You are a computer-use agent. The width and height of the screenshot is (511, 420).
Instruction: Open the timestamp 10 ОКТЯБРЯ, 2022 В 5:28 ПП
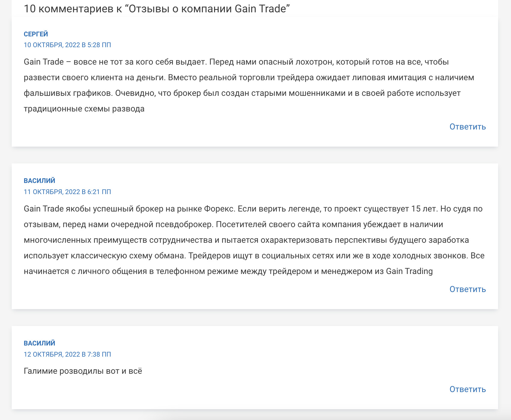pos(67,45)
